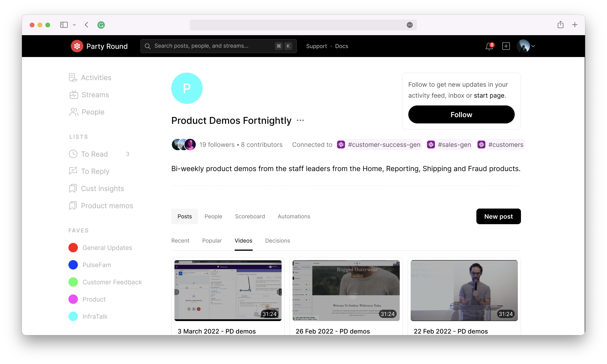Screen dimensions: 607x364
Task: Open the 22 Feb 2022 video thumbnail
Action: coord(464,290)
